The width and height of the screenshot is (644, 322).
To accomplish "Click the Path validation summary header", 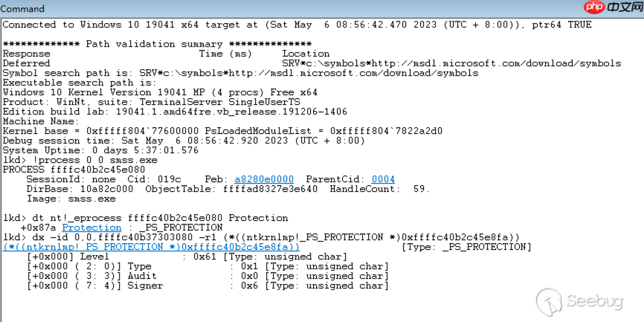I will click(x=157, y=44).
